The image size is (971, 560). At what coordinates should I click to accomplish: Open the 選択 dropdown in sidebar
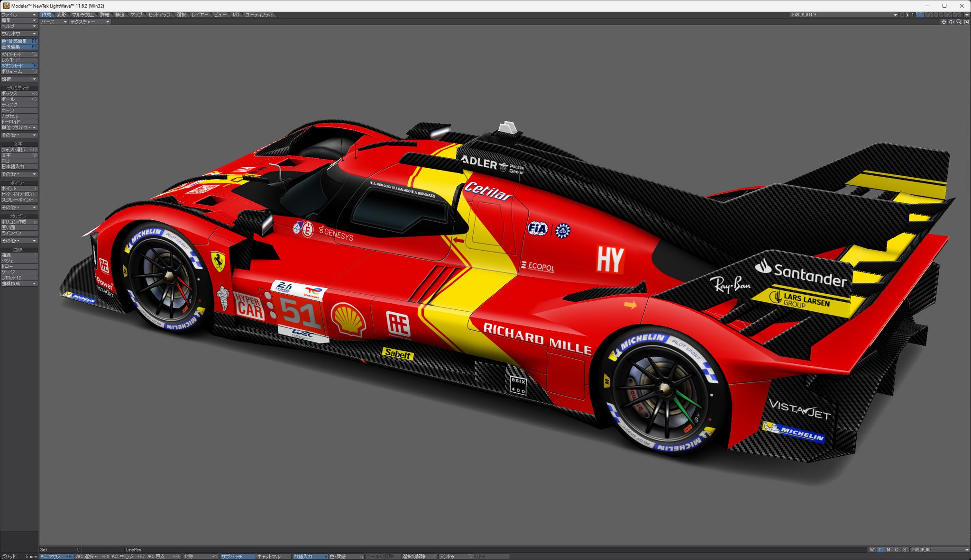point(19,79)
